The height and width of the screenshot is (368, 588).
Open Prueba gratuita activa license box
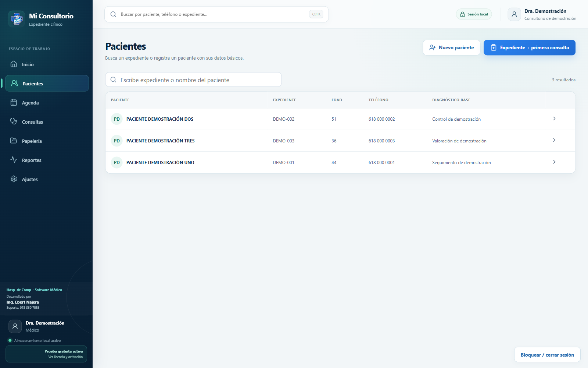[x=46, y=354]
